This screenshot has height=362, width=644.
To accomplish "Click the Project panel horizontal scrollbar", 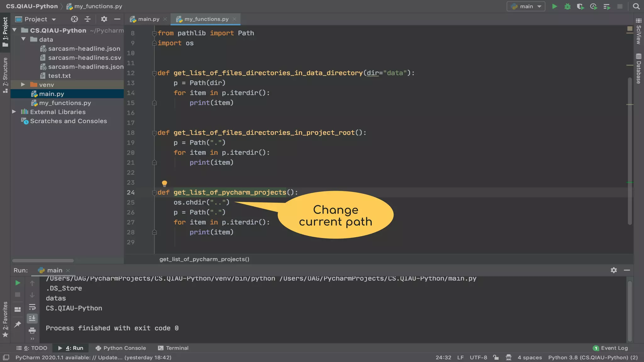I will click(x=43, y=261).
